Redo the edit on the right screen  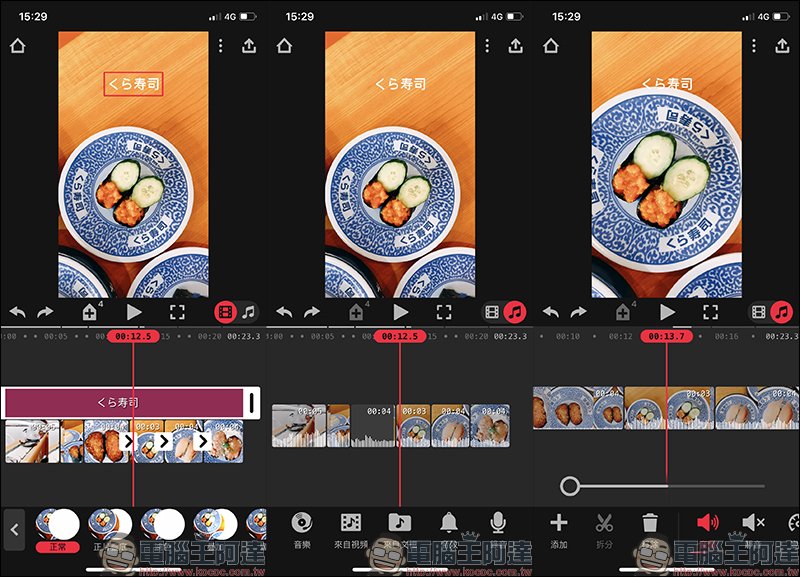(x=579, y=312)
